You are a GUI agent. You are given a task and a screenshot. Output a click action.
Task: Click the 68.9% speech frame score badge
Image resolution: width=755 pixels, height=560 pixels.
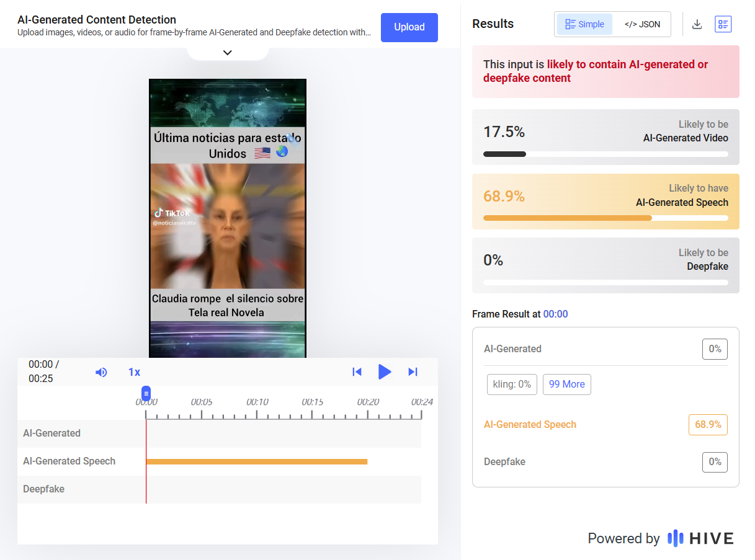tap(708, 425)
